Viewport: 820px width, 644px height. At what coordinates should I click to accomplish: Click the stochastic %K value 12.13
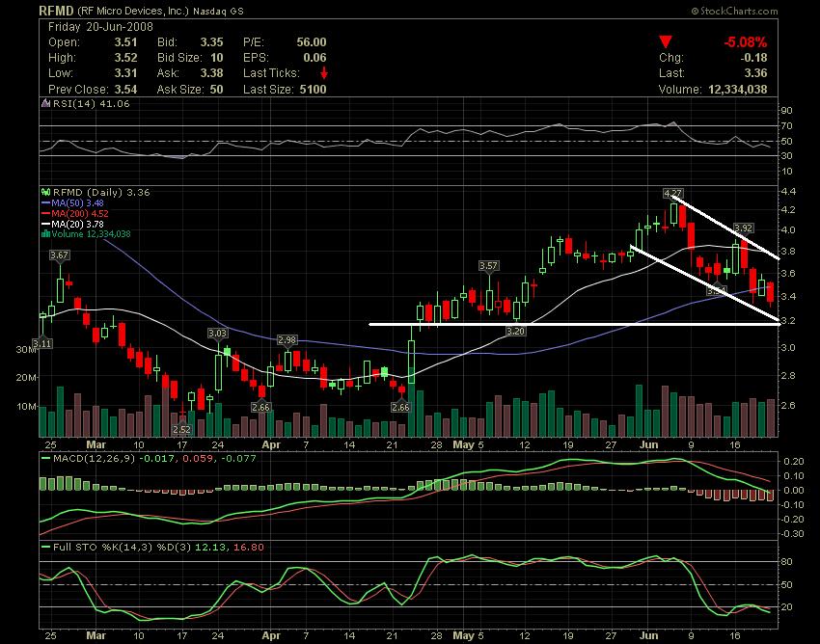(210, 547)
